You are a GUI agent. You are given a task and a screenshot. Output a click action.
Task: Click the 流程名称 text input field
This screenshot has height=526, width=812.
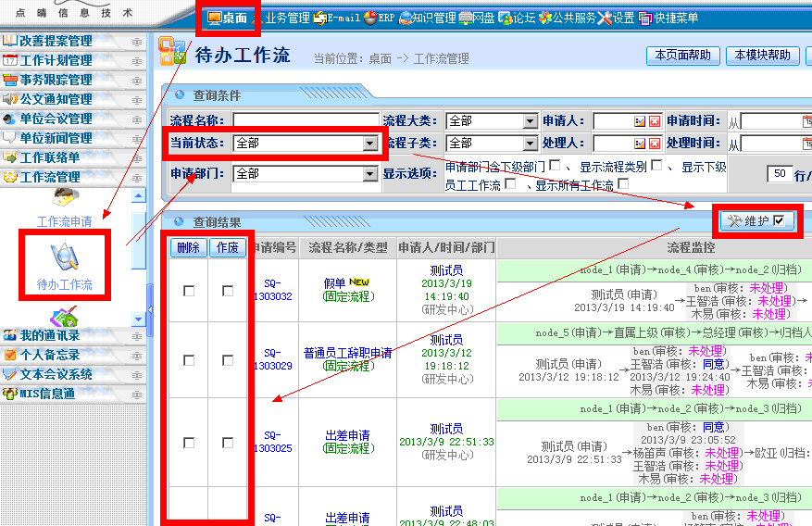pyautogui.click(x=306, y=121)
